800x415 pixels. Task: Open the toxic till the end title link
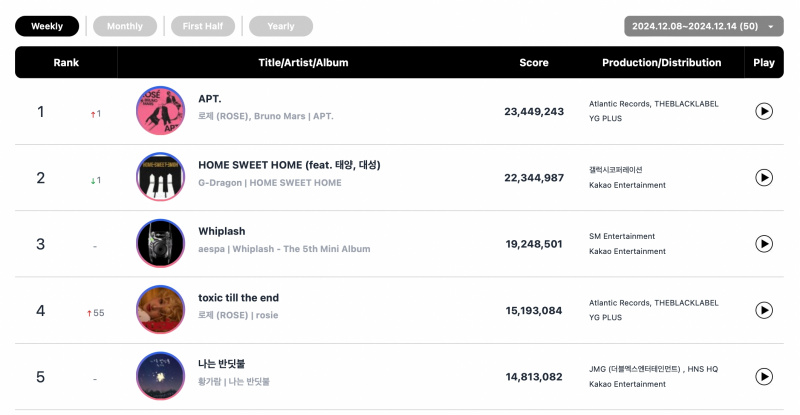(x=238, y=298)
